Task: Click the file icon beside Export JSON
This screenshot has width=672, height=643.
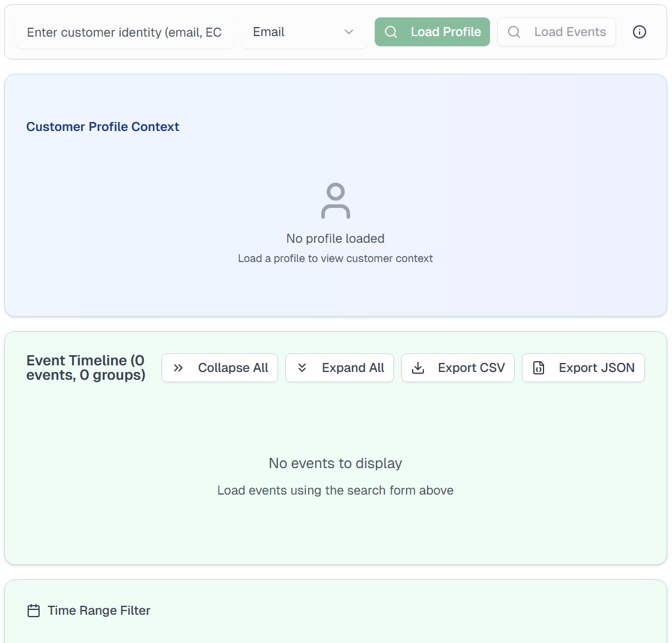Action: pos(539,368)
